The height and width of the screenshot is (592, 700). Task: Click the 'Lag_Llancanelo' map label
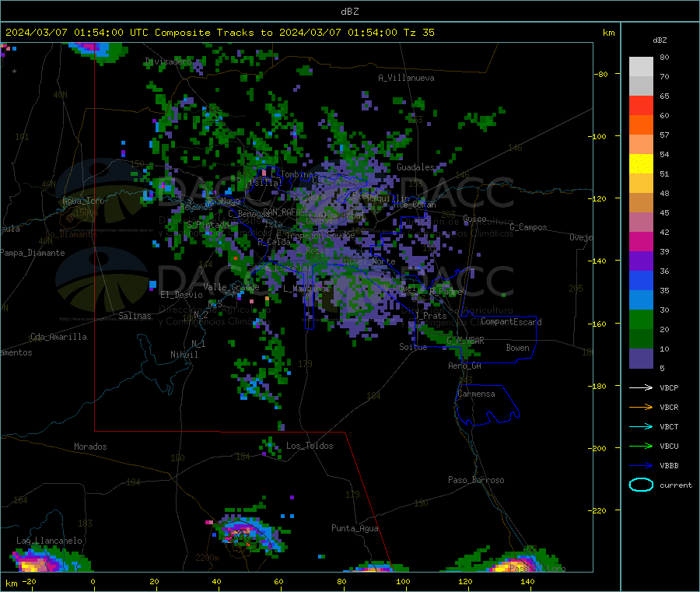[x=49, y=541]
